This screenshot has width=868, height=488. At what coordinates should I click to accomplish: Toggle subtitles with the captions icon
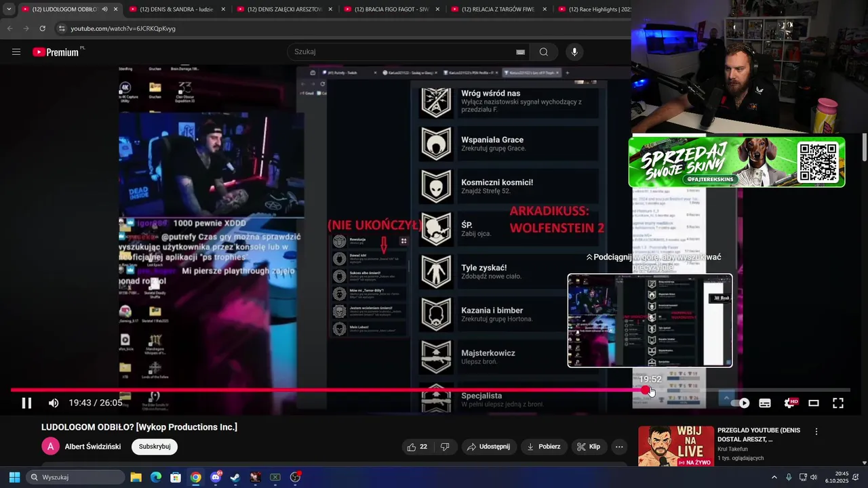pos(765,403)
